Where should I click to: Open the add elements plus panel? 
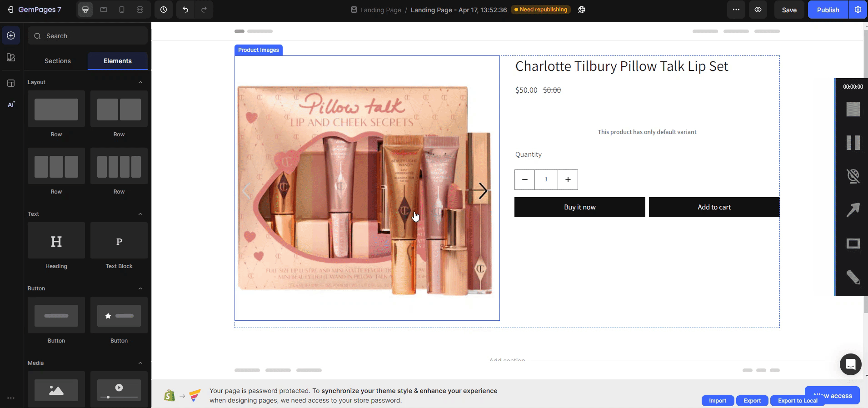[x=11, y=35]
